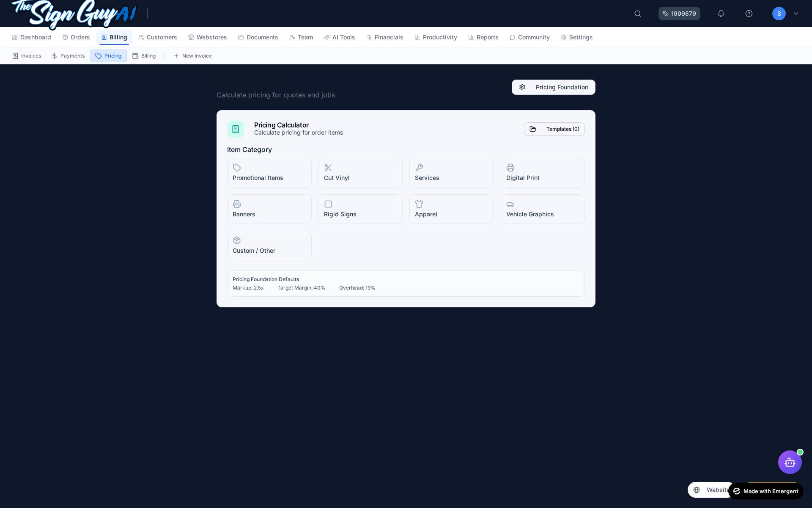Click the car icon on Vehicle Graphics
This screenshot has height=508, width=812.
point(510,204)
